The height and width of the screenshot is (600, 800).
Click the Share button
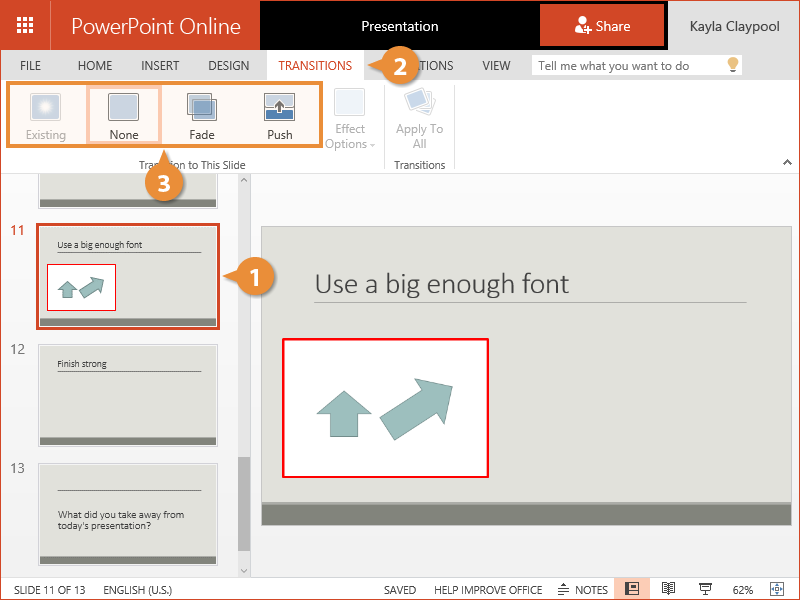[x=602, y=26]
